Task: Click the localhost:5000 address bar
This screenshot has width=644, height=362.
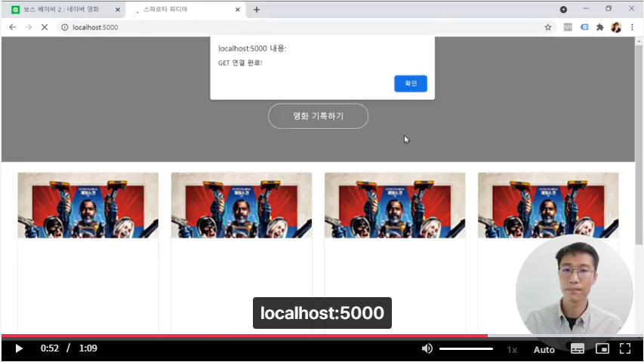Action: tap(304, 27)
